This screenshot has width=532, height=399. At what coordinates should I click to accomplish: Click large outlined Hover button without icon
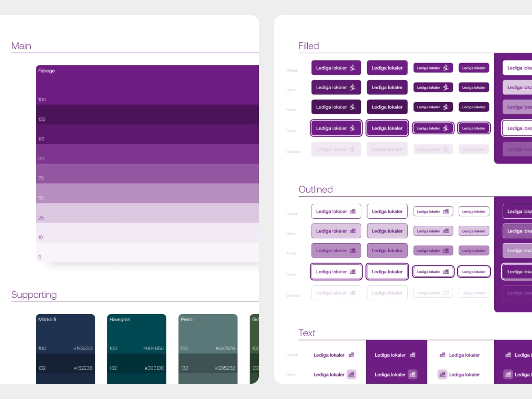click(x=387, y=231)
